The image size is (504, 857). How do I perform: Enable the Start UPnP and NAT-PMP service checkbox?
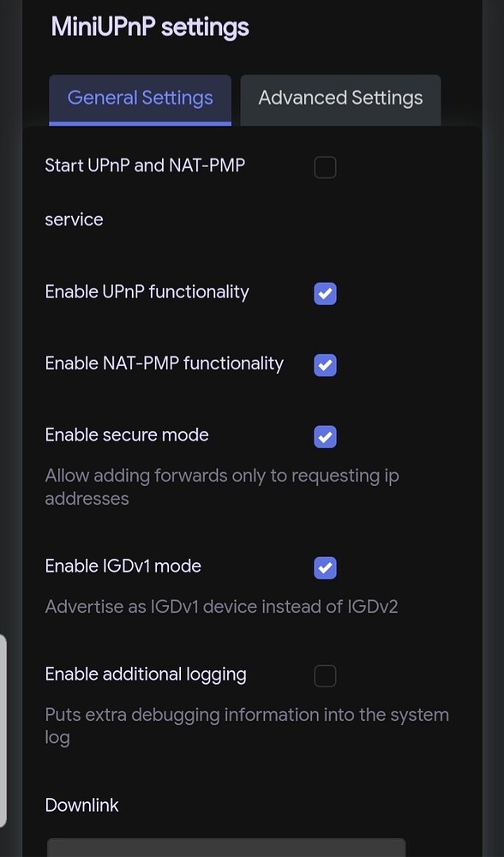(x=325, y=167)
